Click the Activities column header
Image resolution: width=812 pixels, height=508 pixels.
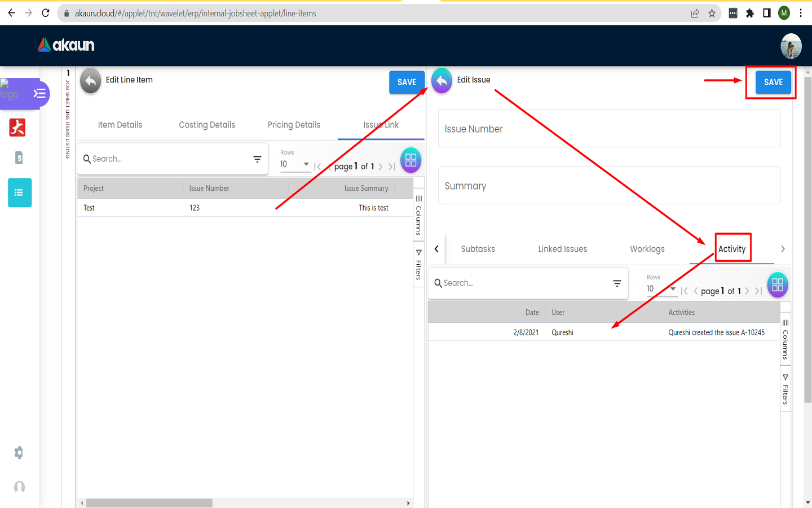(x=681, y=313)
